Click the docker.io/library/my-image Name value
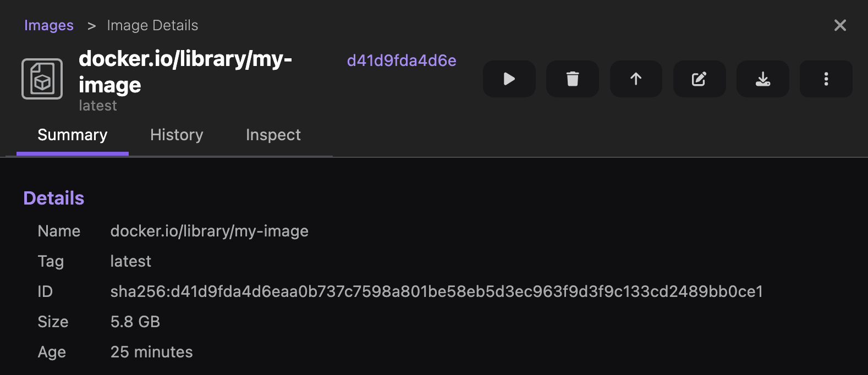 (209, 231)
